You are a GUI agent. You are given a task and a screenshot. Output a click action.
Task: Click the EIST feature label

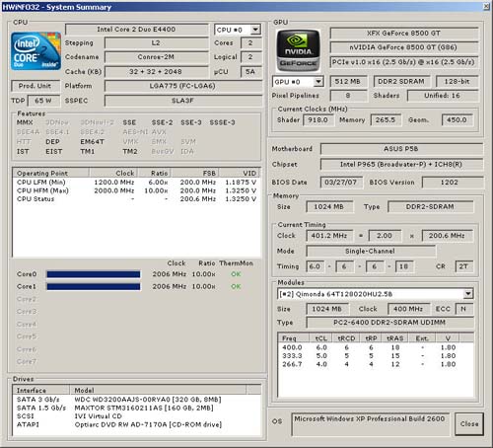click(54, 152)
